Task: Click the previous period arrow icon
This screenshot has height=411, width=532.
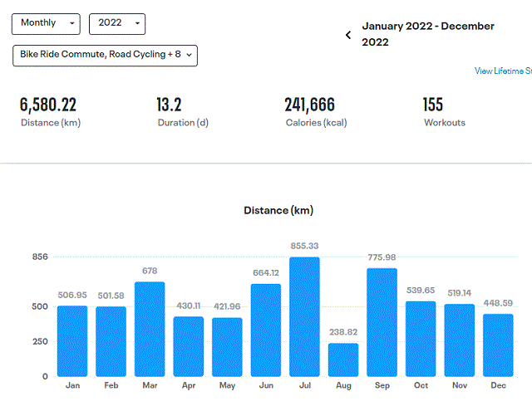Action: [348, 35]
